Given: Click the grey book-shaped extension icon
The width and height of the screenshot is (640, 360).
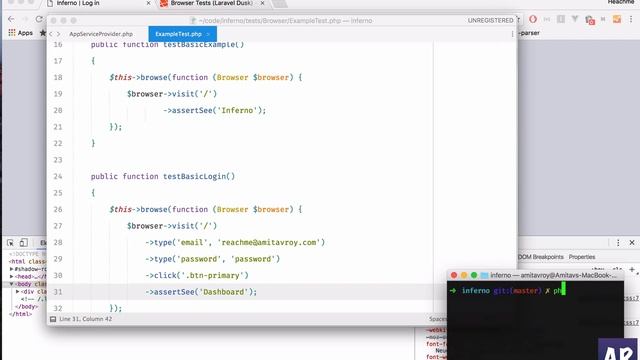Looking at the screenshot, I should [x=561, y=19].
